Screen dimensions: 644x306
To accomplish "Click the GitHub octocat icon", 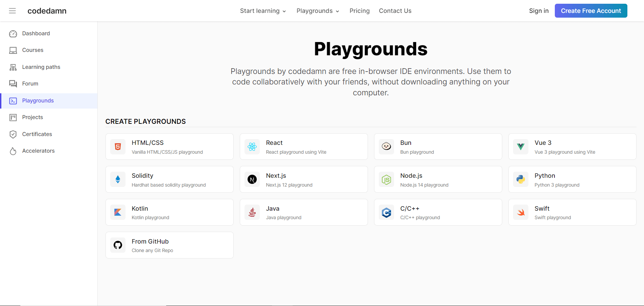I will pos(118,245).
